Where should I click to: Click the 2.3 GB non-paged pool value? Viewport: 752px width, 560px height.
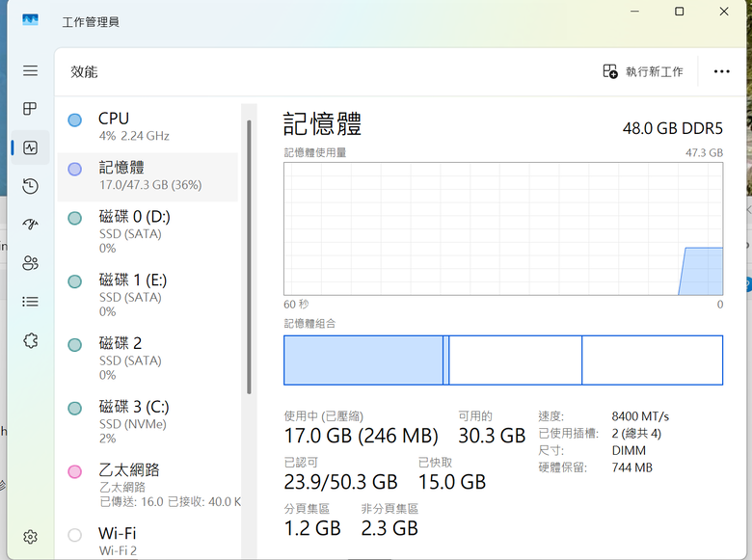click(x=389, y=528)
